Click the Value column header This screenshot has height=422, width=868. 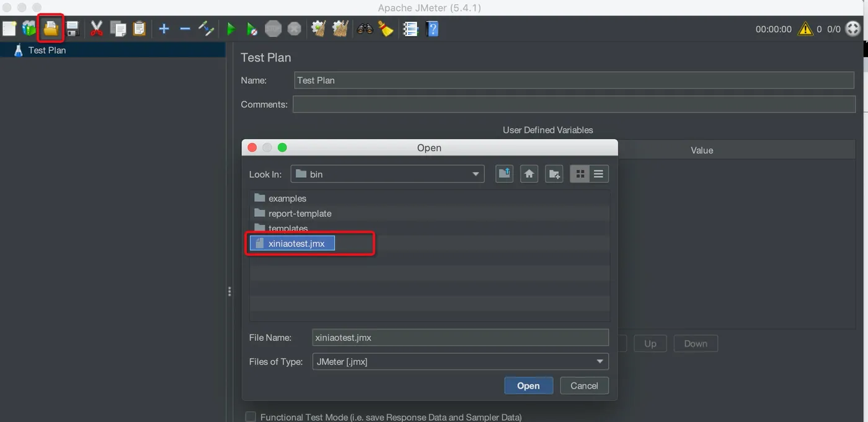(702, 150)
